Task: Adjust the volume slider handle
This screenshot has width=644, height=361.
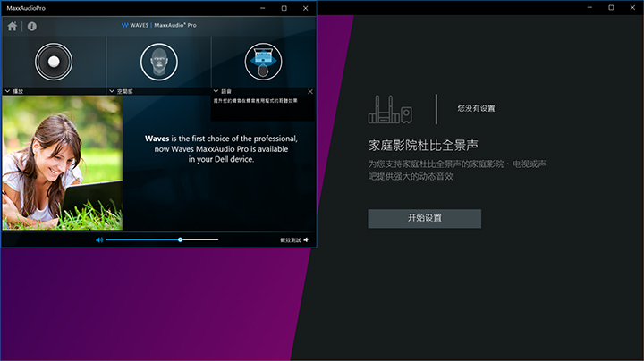Action: (180, 239)
